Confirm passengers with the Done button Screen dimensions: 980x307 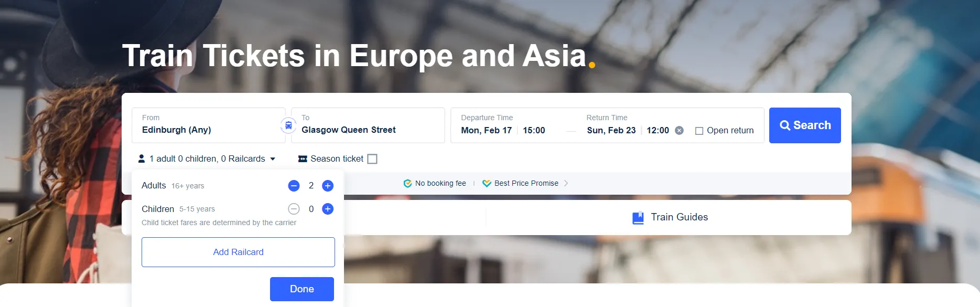pyautogui.click(x=302, y=289)
